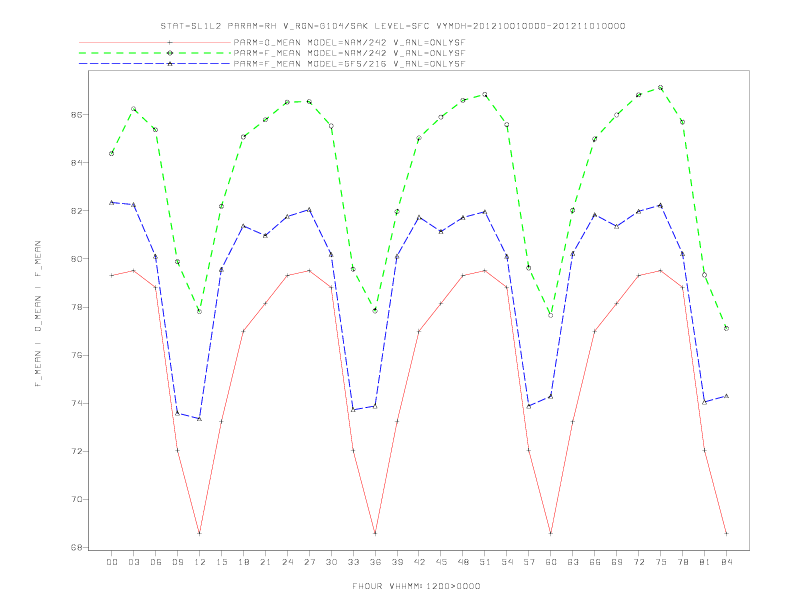
Task: Click green NAM curve marker at hour 84
Action: pos(726,328)
